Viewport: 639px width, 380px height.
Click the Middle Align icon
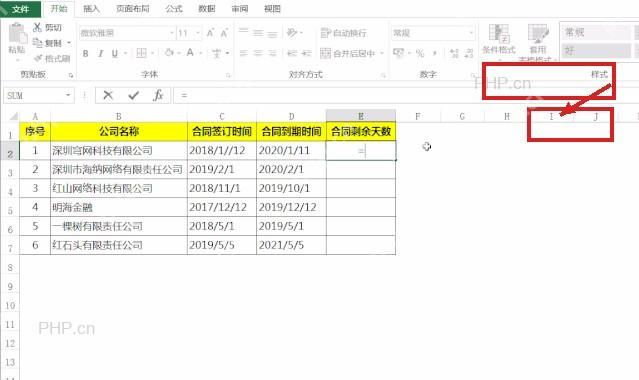pos(258,33)
